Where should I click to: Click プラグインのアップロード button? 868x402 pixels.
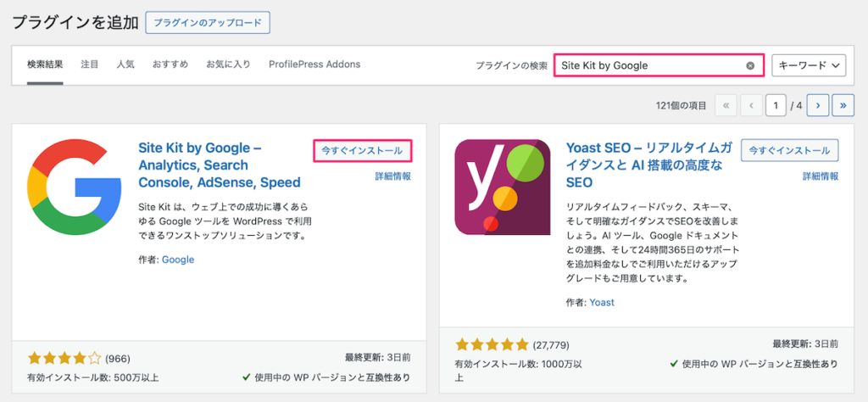208,22
